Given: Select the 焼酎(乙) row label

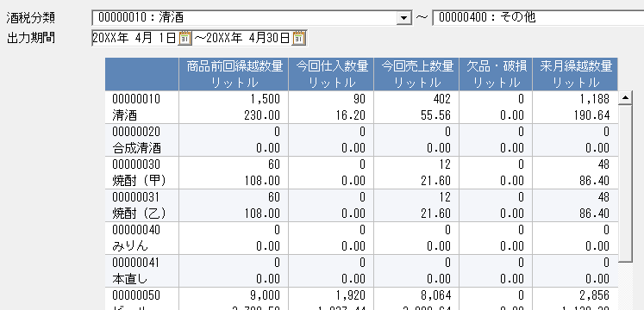Looking at the screenshot, I should click(x=140, y=214).
